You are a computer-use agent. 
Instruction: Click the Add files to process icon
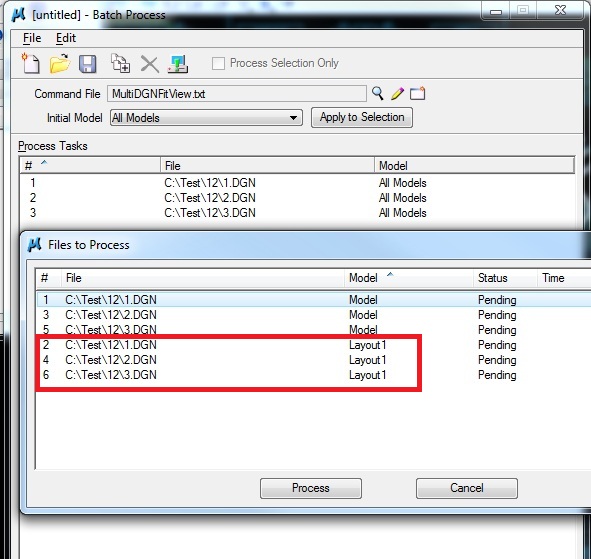click(121, 63)
